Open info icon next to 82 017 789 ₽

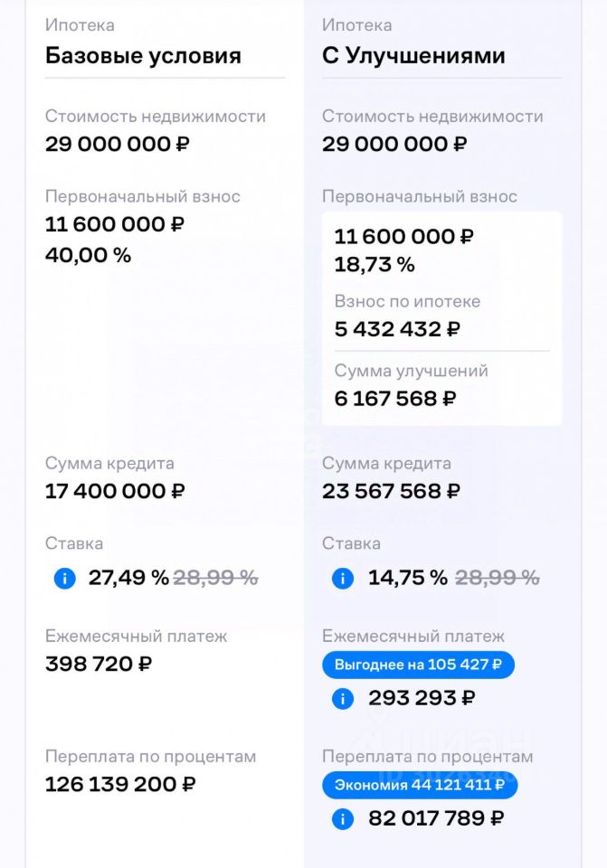pyautogui.click(x=343, y=819)
